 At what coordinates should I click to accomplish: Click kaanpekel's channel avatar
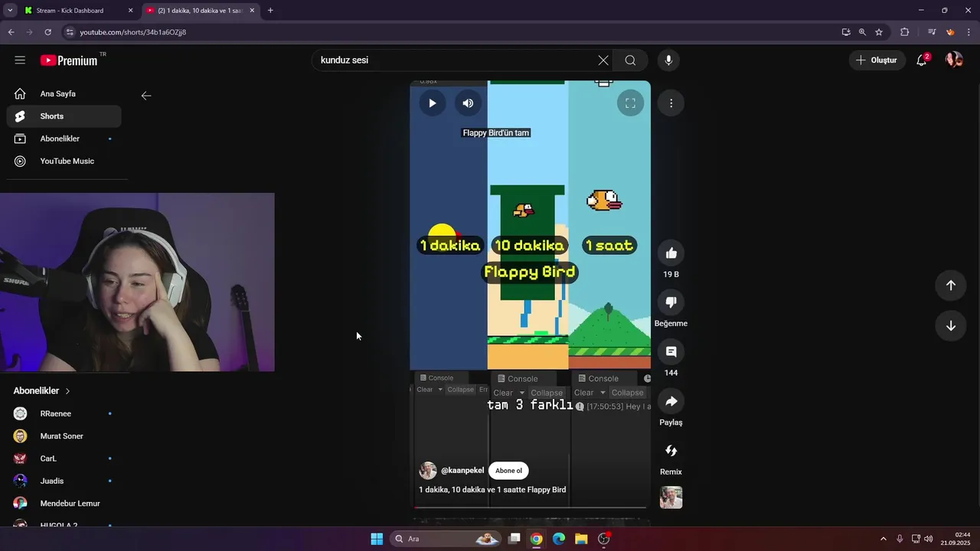pyautogui.click(x=428, y=471)
